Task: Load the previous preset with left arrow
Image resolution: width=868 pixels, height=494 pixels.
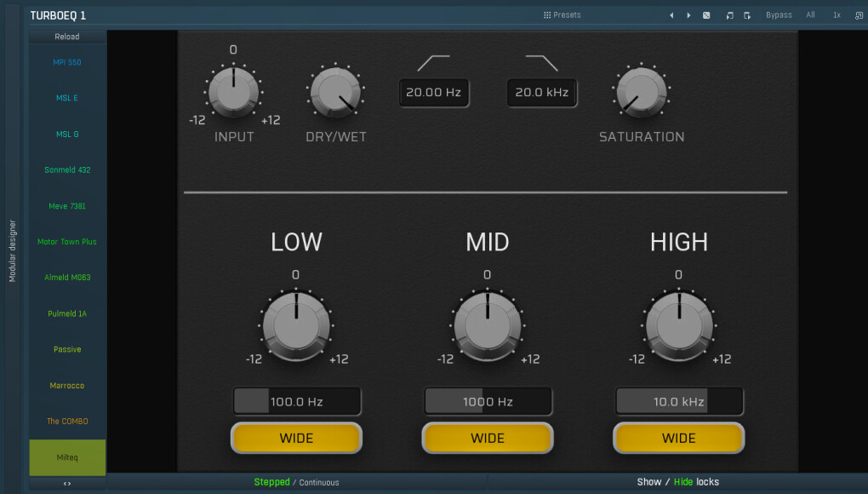Action: [x=671, y=15]
